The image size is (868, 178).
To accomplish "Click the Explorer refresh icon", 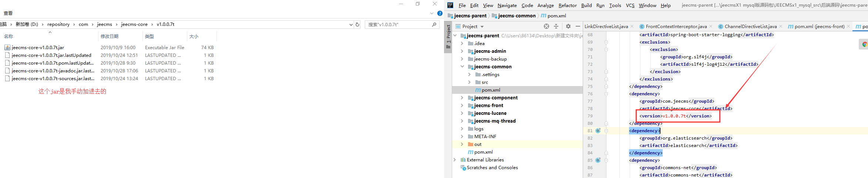I will coord(357,24).
